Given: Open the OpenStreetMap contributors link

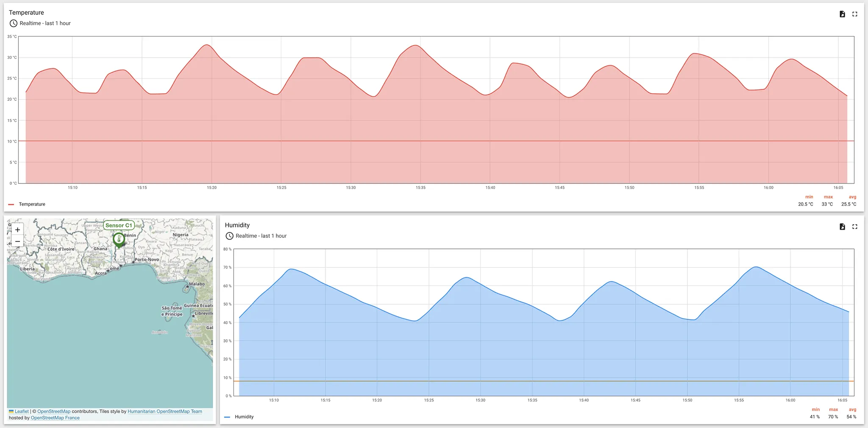Looking at the screenshot, I should click(x=54, y=411).
